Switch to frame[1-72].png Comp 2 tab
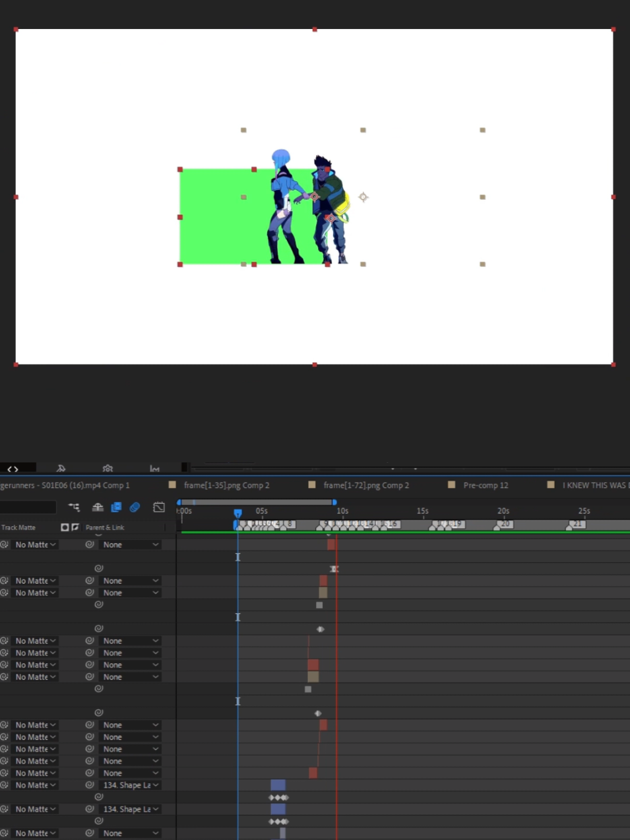Viewport: 630px width, 840px height. (x=366, y=485)
